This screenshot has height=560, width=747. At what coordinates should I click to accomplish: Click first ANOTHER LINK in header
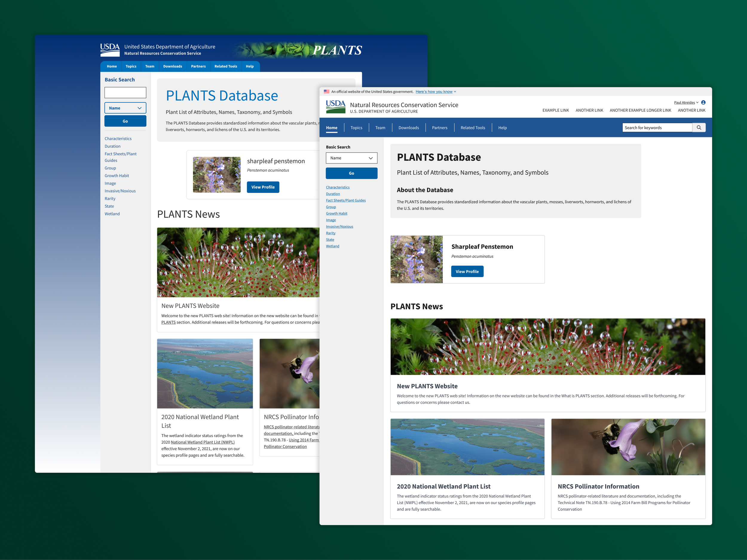[589, 111]
